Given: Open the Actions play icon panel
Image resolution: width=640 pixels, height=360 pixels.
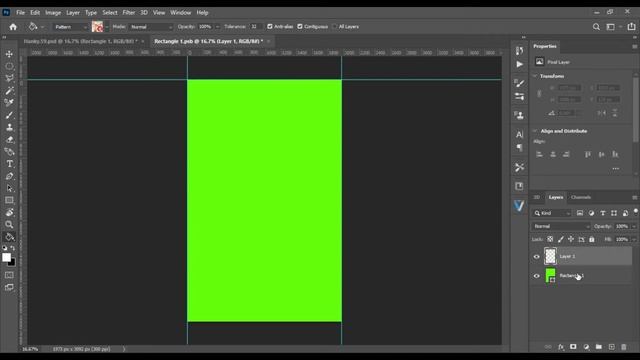Looking at the screenshot, I should click(519, 64).
